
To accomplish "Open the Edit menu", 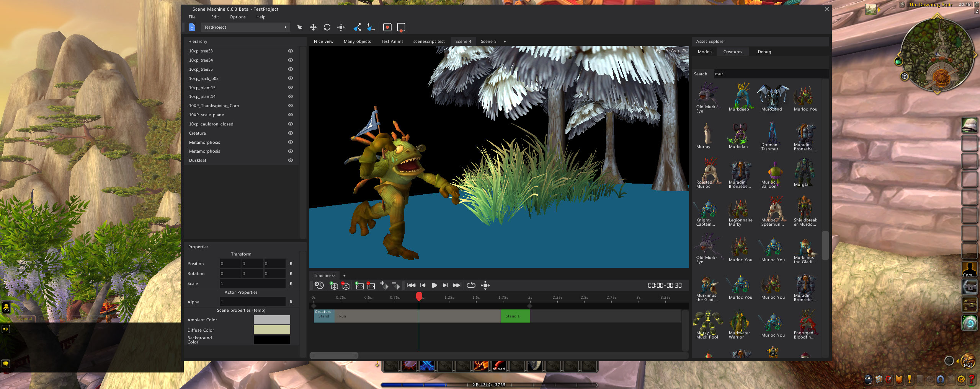I will pos(215,17).
